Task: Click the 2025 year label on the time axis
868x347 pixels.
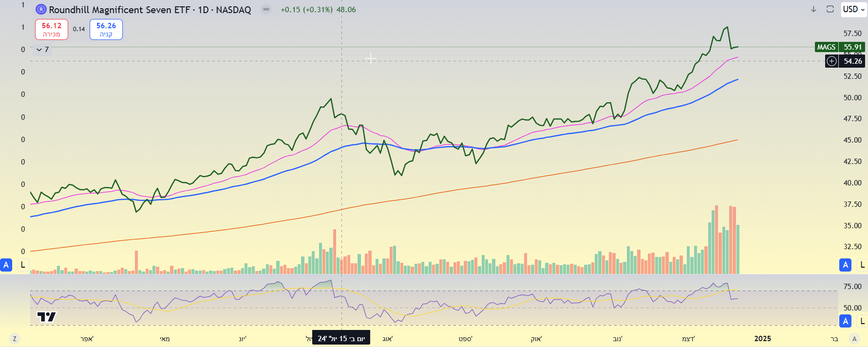Action: [x=763, y=339]
